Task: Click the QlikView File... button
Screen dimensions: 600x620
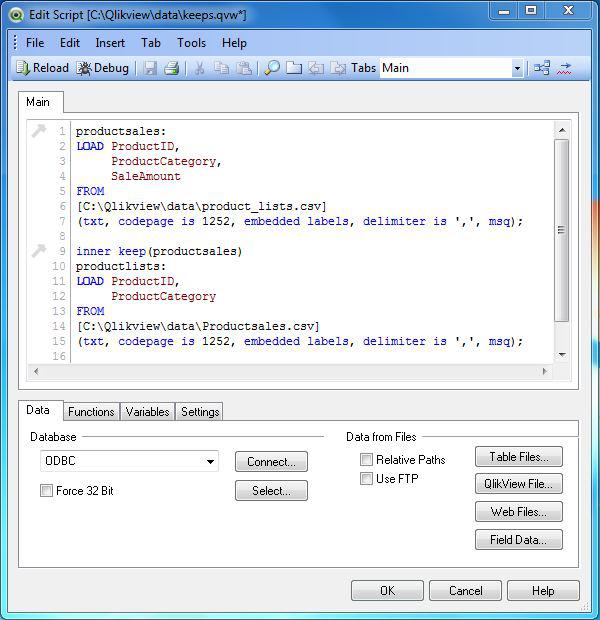Action: [x=519, y=484]
